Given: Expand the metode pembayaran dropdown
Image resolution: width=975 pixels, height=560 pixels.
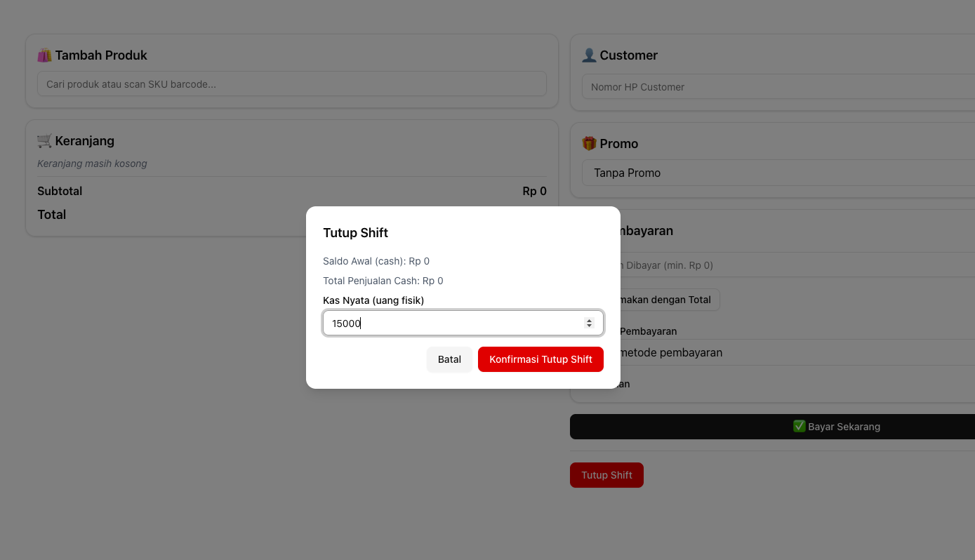Looking at the screenshot, I should [x=772, y=353].
